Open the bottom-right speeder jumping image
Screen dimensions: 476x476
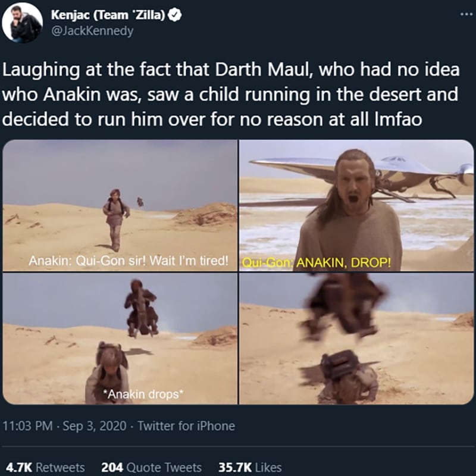click(356, 339)
